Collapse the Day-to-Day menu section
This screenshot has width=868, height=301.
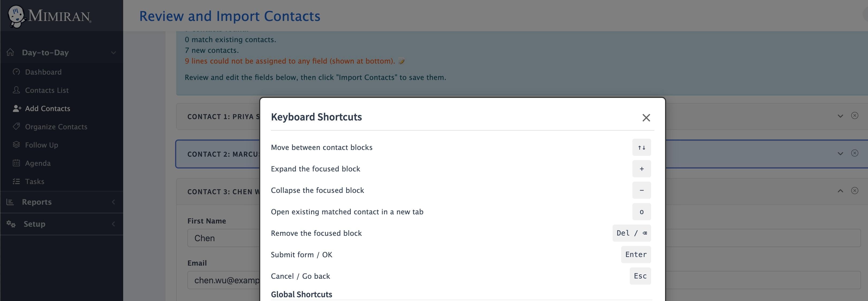pos(113,53)
